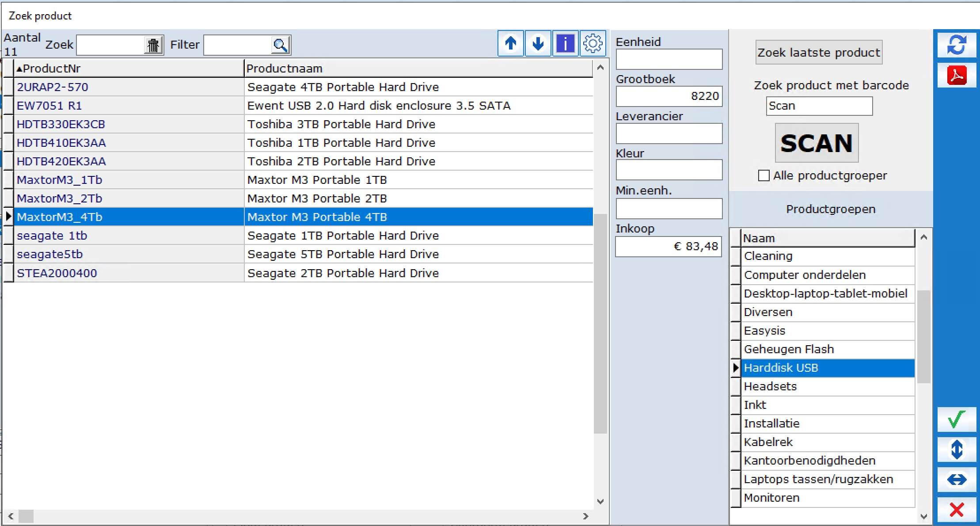The height and width of the screenshot is (526, 980).
Task: Cancel dialog with the red X icon
Action: coord(957,510)
